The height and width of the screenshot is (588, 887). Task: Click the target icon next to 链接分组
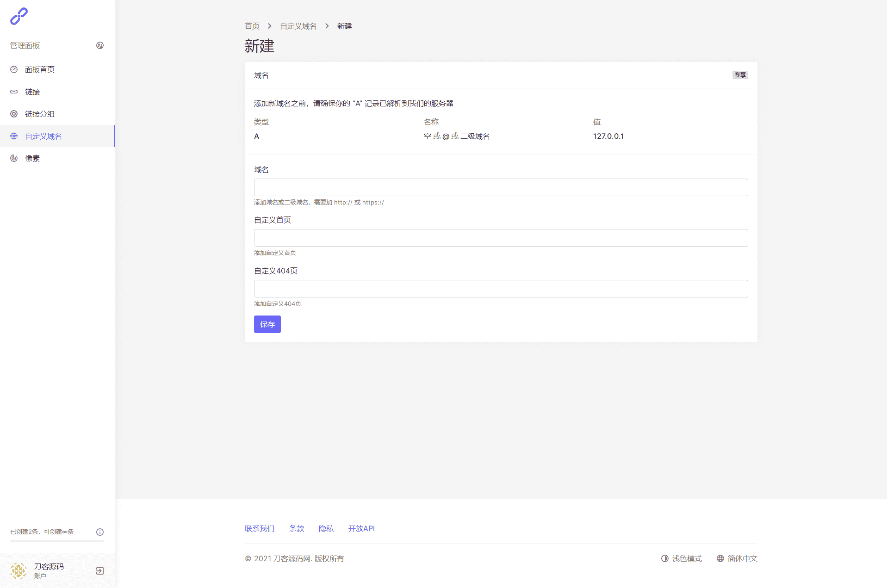coord(14,114)
